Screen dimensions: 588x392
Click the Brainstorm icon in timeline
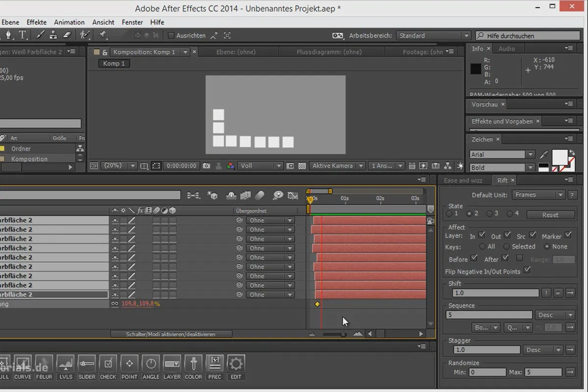point(278,196)
